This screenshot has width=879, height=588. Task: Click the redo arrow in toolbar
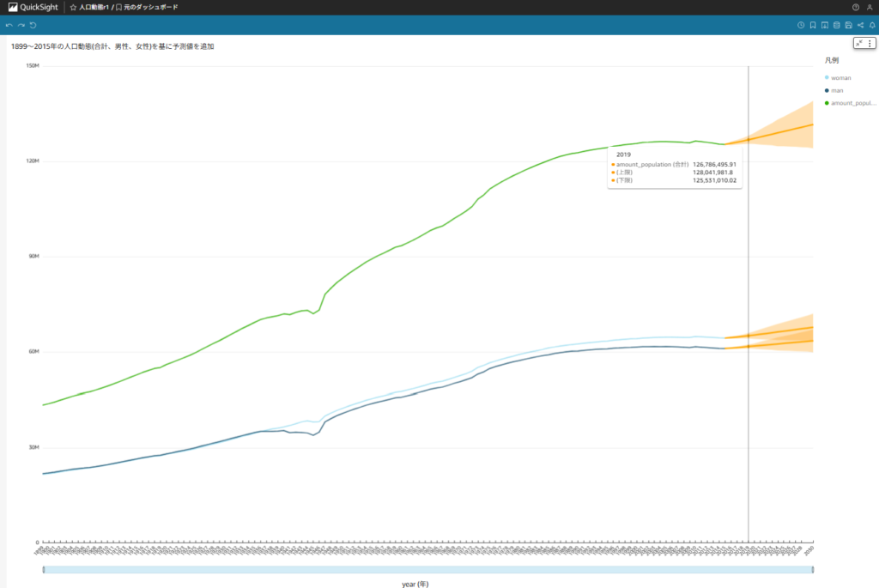click(x=21, y=25)
